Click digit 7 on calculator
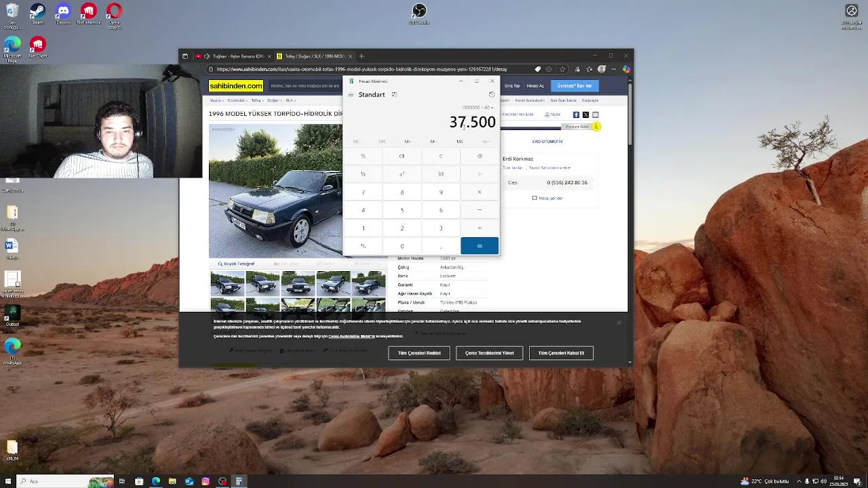 pos(363,192)
